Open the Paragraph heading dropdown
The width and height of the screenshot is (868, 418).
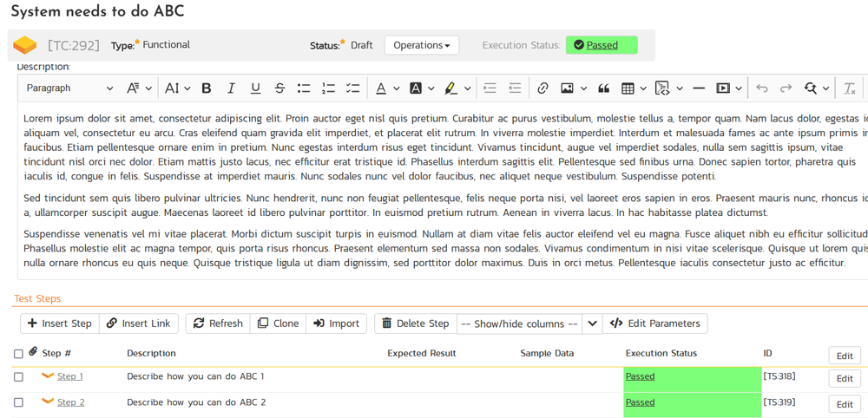[x=69, y=88]
